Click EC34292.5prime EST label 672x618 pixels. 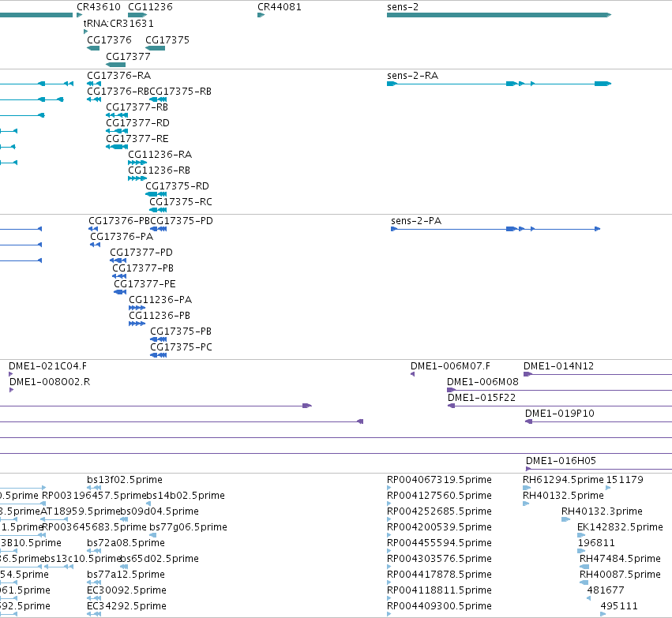pos(126,606)
